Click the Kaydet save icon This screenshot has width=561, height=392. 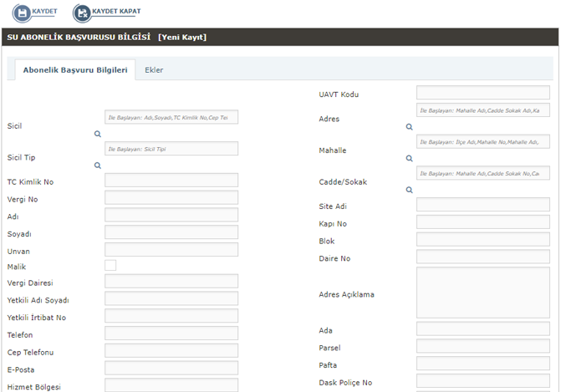pos(20,13)
